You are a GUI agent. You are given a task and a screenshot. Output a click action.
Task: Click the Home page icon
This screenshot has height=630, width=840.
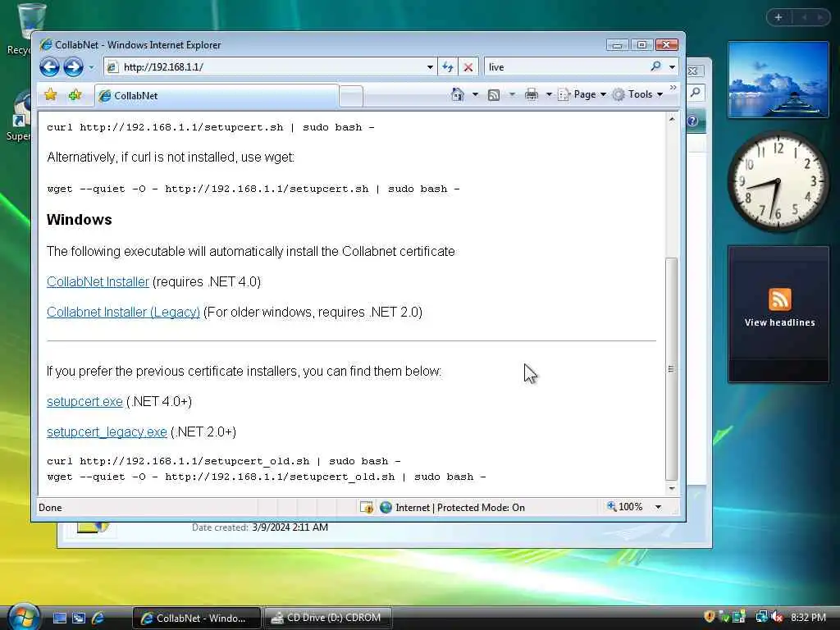[458, 94]
